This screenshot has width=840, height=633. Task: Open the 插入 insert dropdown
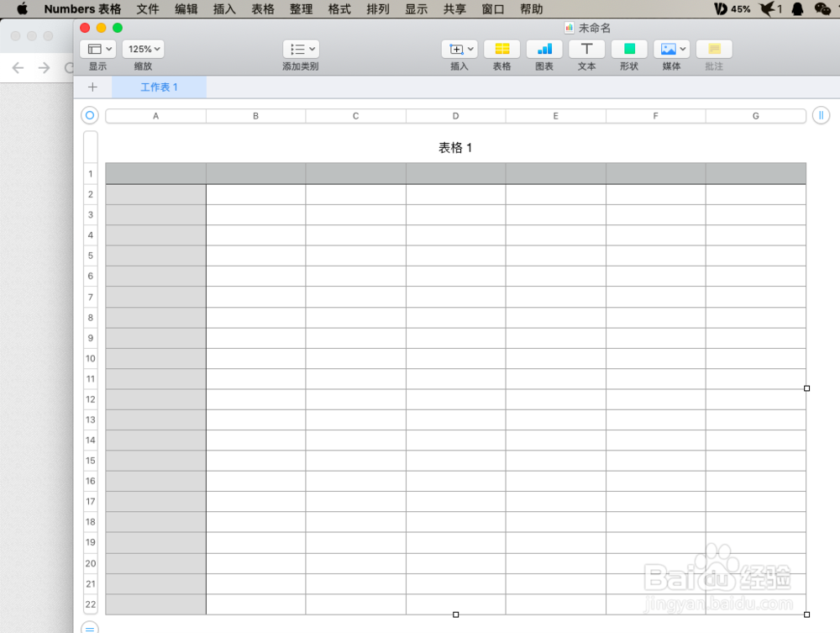pos(459,49)
